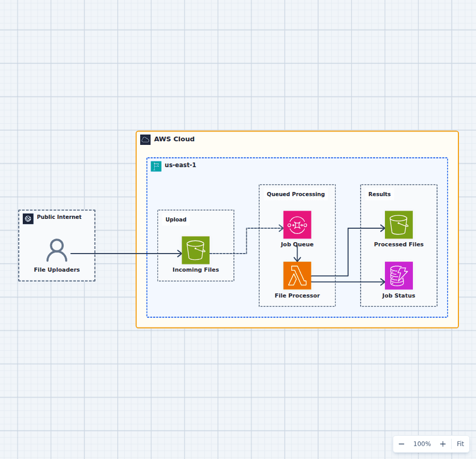This screenshot has height=459, width=476.
Task: Select the File Uploaders user icon
Action: point(57,250)
